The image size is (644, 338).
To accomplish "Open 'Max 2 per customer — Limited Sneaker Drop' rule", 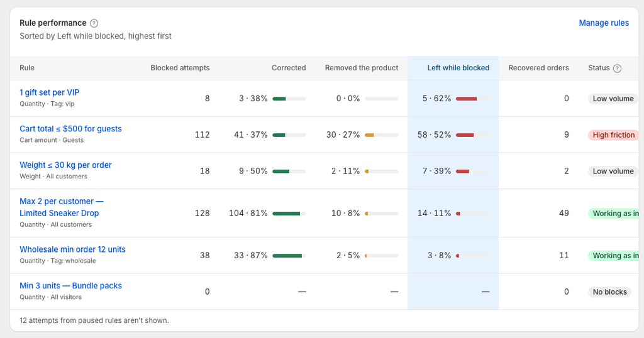I will coord(62,207).
